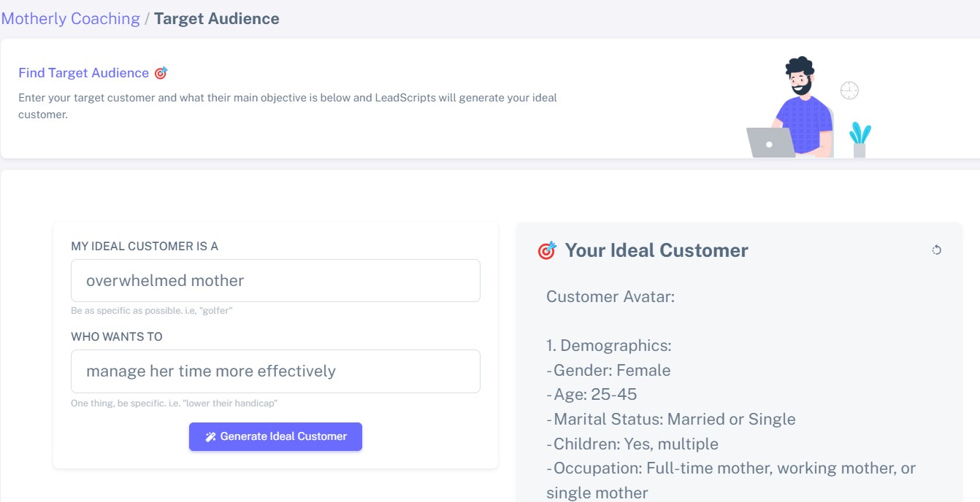Image resolution: width=980 pixels, height=502 pixels.
Task: Click the Find Target Audience heading
Action: pyautogui.click(x=83, y=73)
